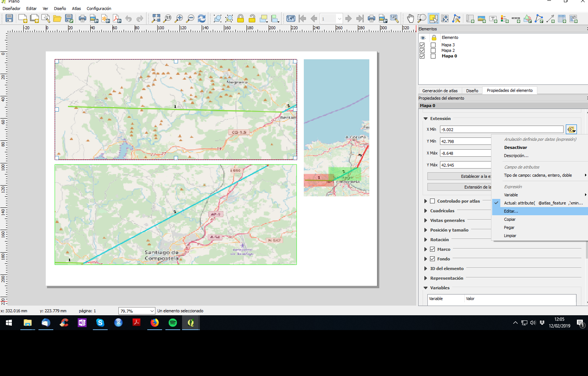Export the layout as PDF
The image size is (588, 376).
(117, 19)
